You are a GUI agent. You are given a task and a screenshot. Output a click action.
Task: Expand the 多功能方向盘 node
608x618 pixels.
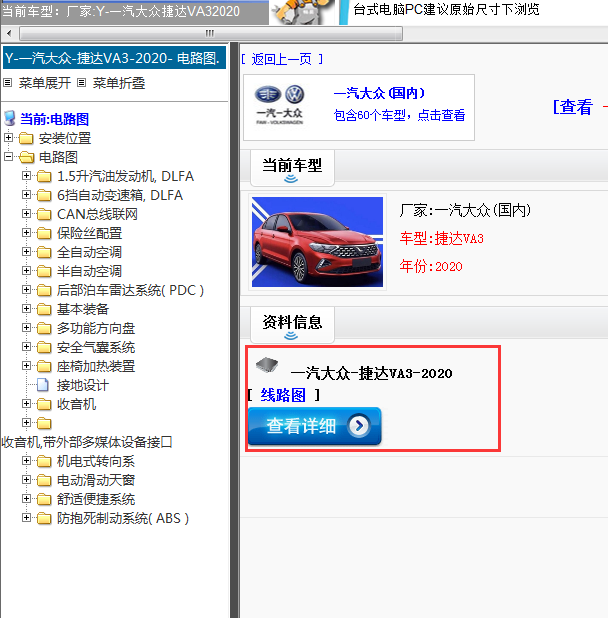pos(26,328)
